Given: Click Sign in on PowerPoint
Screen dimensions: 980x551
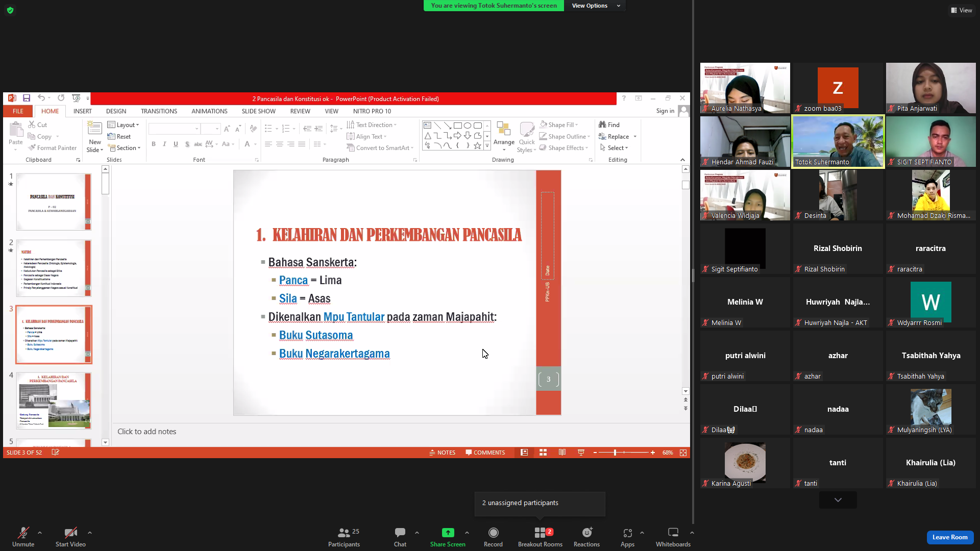Looking at the screenshot, I should [x=665, y=111].
